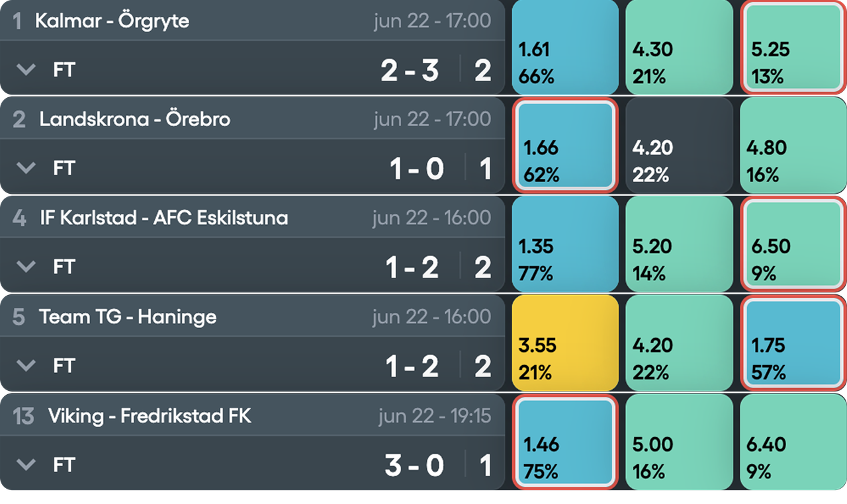Viewport: 847px width, 504px height.
Task: Open the Team TG - Haninge match row
Action: click(x=252, y=343)
